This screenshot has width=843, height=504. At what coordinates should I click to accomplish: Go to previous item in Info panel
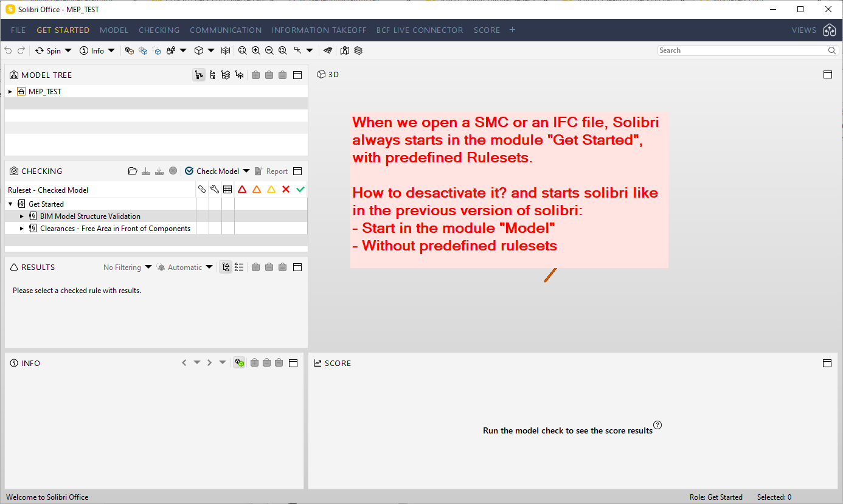184,363
